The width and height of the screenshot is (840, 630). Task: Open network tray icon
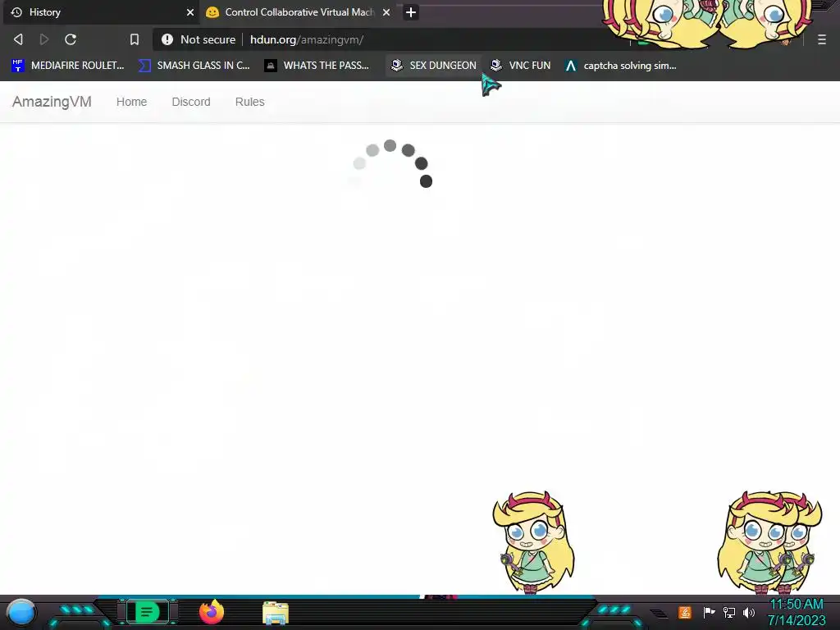[729, 612]
